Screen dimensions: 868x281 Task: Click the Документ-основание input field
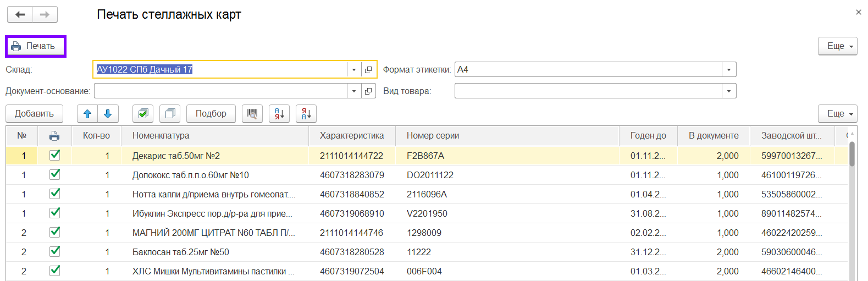point(220,91)
